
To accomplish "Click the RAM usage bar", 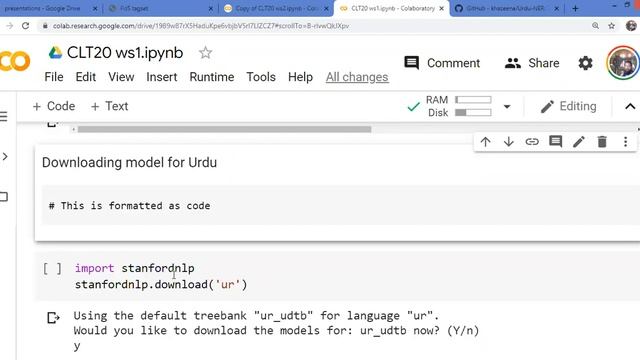I will coord(473,100).
